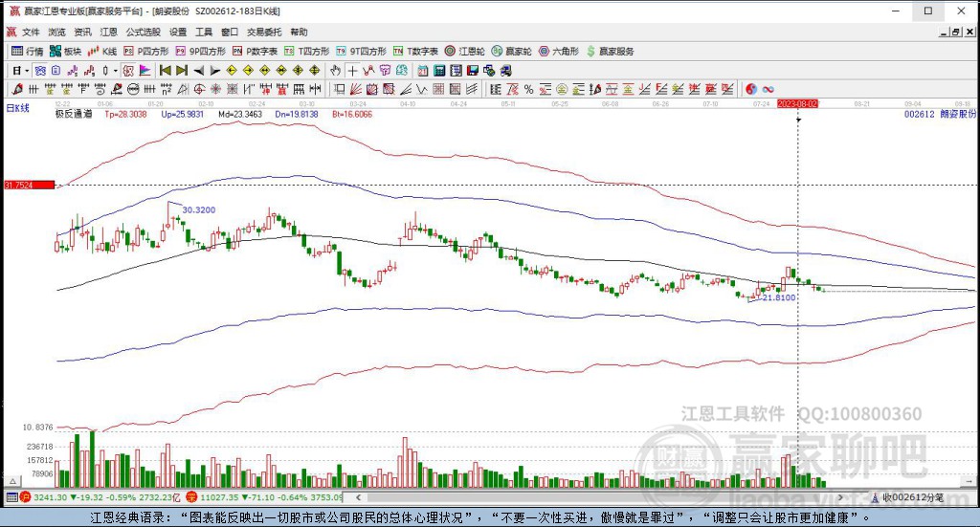Screen dimensions: 980x527
Task: Launch the 赢家轮 wheel tool
Action: [x=511, y=52]
